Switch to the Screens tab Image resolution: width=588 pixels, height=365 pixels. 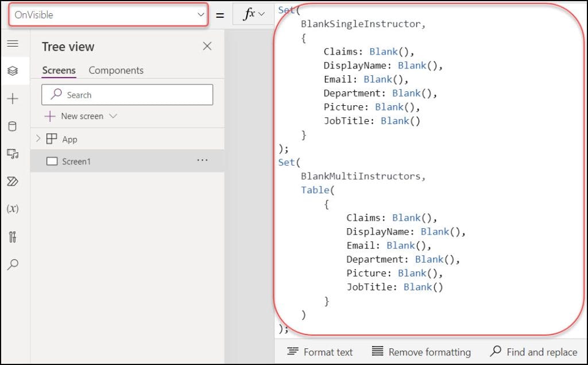[x=59, y=70]
